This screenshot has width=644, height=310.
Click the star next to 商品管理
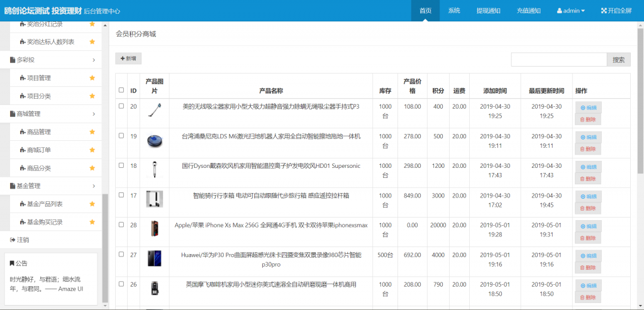[x=92, y=132]
